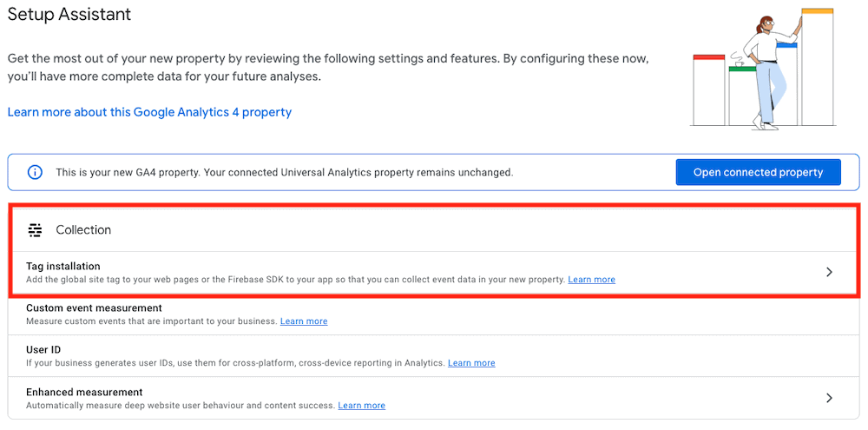Select the Tag installation row title
The height and width of the screenshot is (430, 868).
[x=63, y=267]
